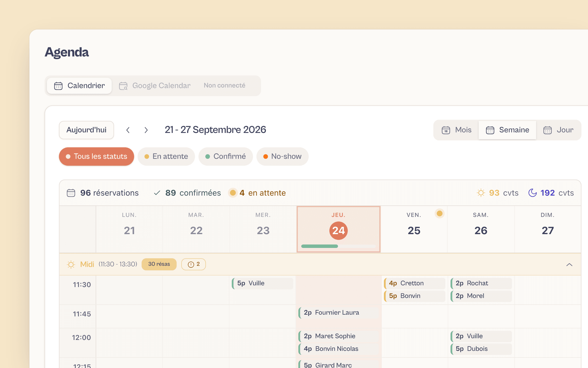This screenshot has height=368, width=588.
Task: Select Monday 21 column header
Action: tap(129, 229)
